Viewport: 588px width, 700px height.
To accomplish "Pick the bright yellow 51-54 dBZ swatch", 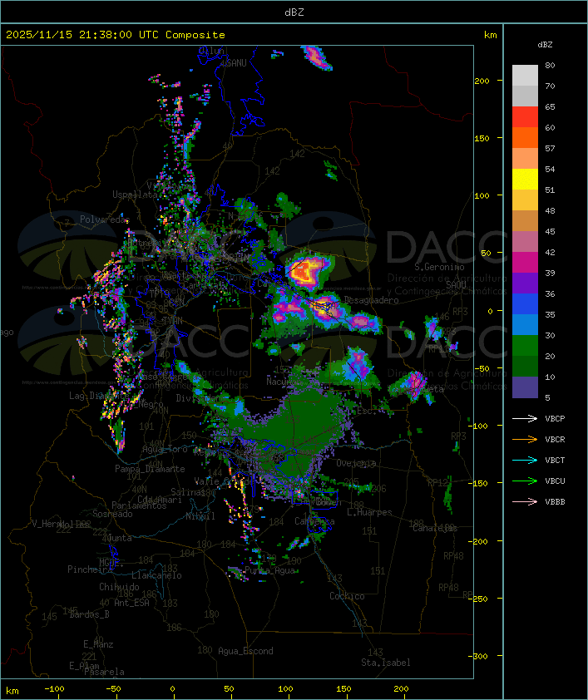I will 525,179.
